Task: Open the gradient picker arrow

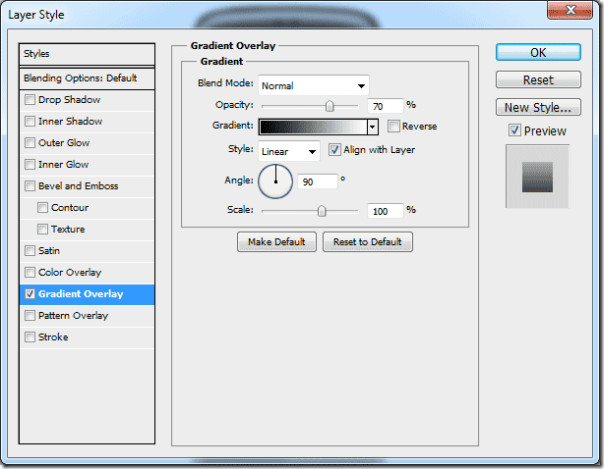Action: pos(372,127)
